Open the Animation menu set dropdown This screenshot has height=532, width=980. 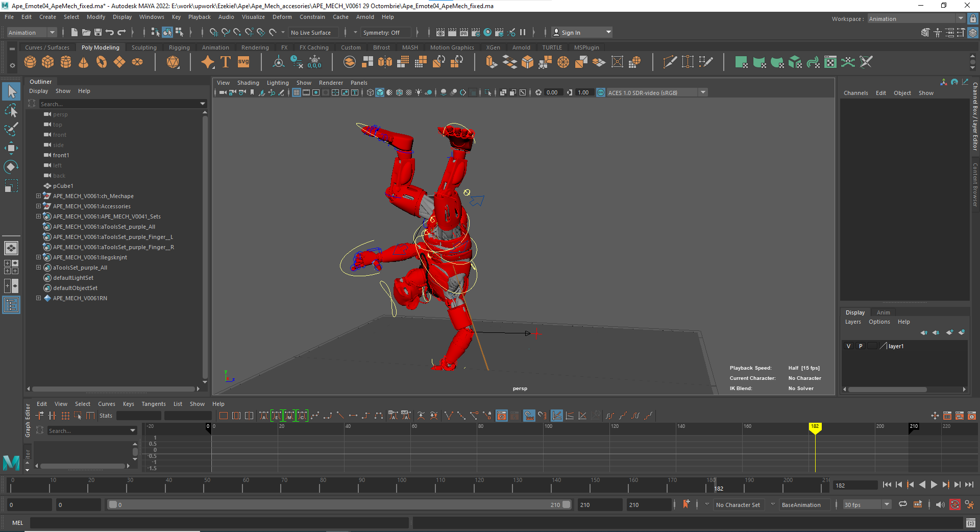tap(32, 33)
